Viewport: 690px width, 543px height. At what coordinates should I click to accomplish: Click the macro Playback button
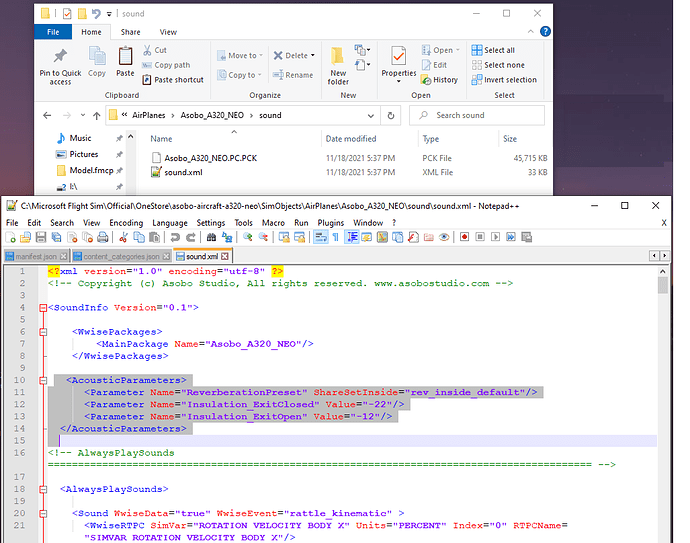495,237
